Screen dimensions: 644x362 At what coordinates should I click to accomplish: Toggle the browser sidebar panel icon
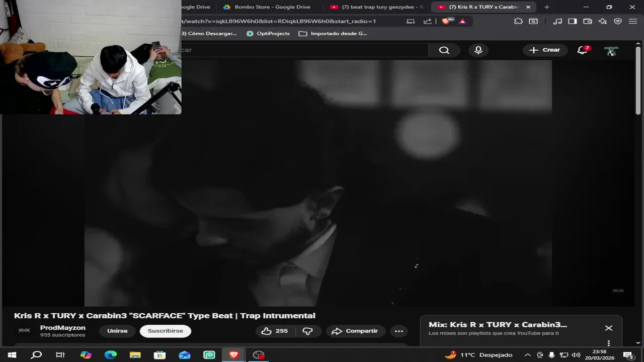pyautogui.click(x=572, y=21)
